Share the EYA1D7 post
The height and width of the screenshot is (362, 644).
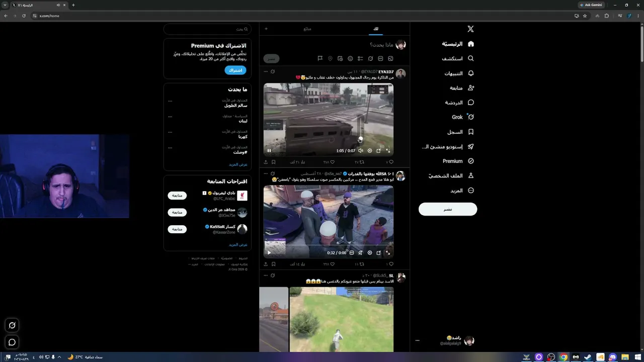tap(266, 162)
